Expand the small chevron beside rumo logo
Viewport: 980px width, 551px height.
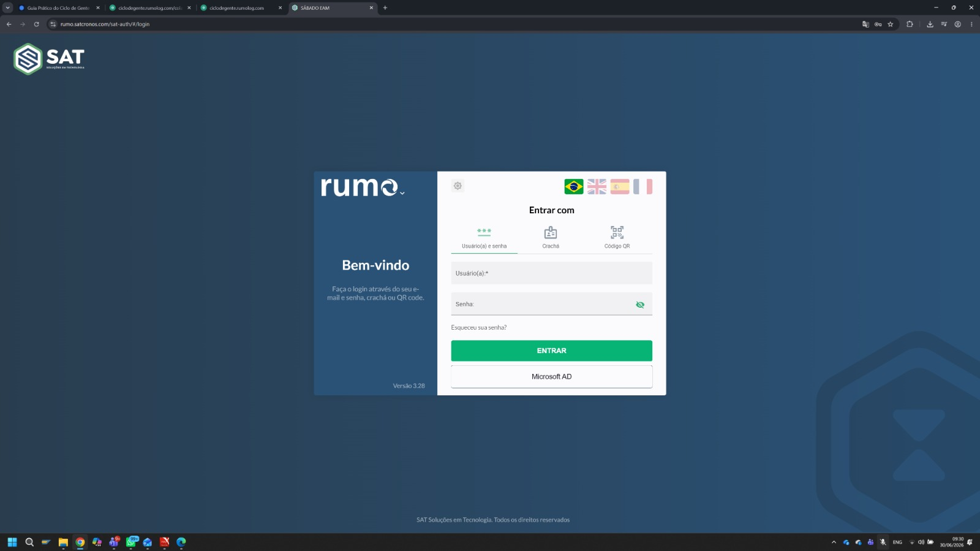pyautogui.click(x=402, y=193)
